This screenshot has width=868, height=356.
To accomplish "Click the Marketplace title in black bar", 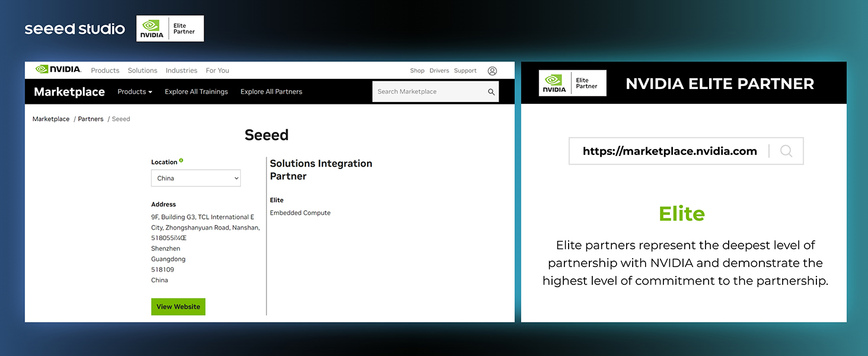I will click(69, 92).
